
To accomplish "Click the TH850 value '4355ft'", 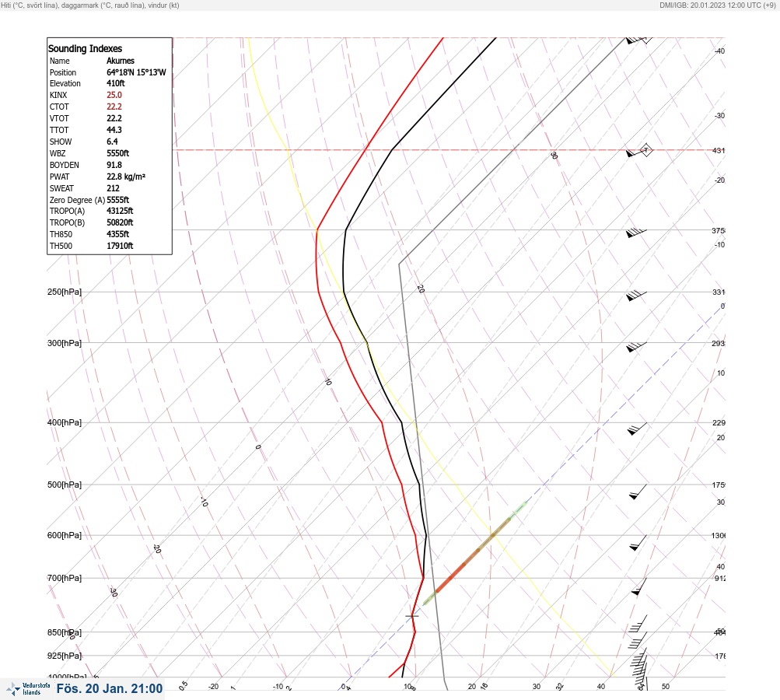I will (x=118, y=234).
